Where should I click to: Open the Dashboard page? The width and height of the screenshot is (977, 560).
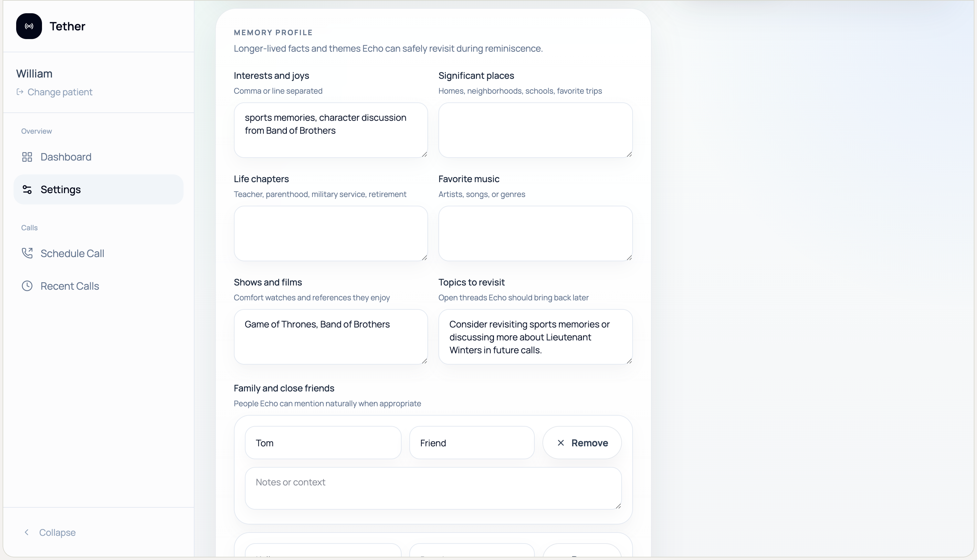(66, 157)
